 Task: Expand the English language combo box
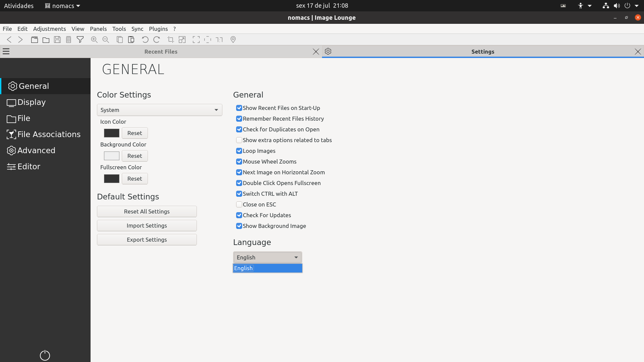pyautogui.click(x=268, y=257)
